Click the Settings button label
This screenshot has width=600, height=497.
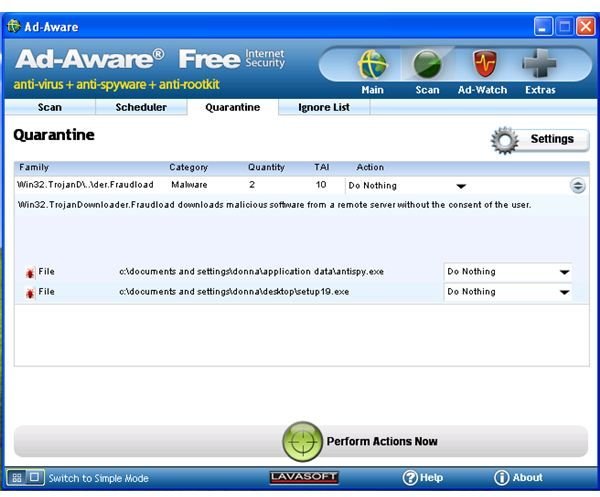(552, 139)
